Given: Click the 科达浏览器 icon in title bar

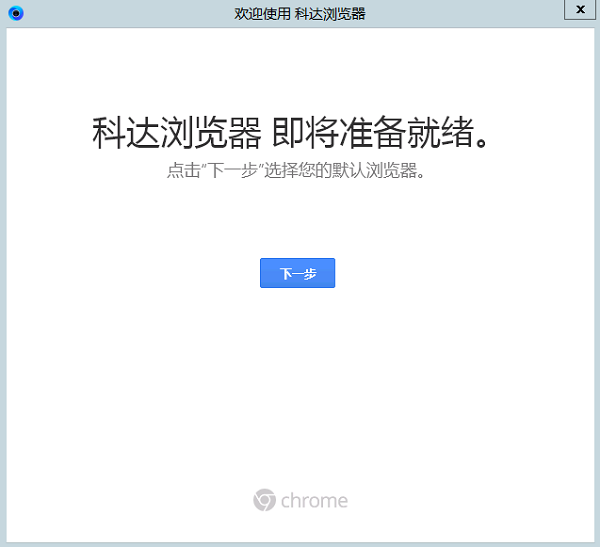Looking at the screenshot, I should pos(16,13).
